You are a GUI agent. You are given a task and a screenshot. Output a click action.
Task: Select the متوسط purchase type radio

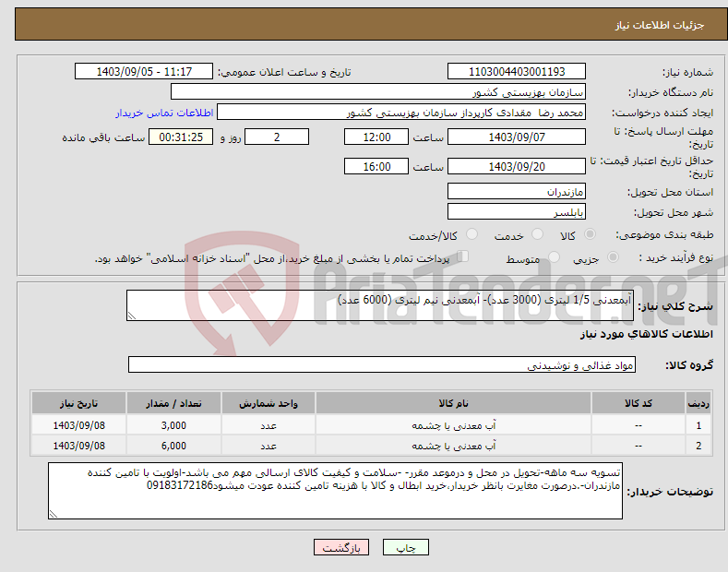click(x=554, y=256)
